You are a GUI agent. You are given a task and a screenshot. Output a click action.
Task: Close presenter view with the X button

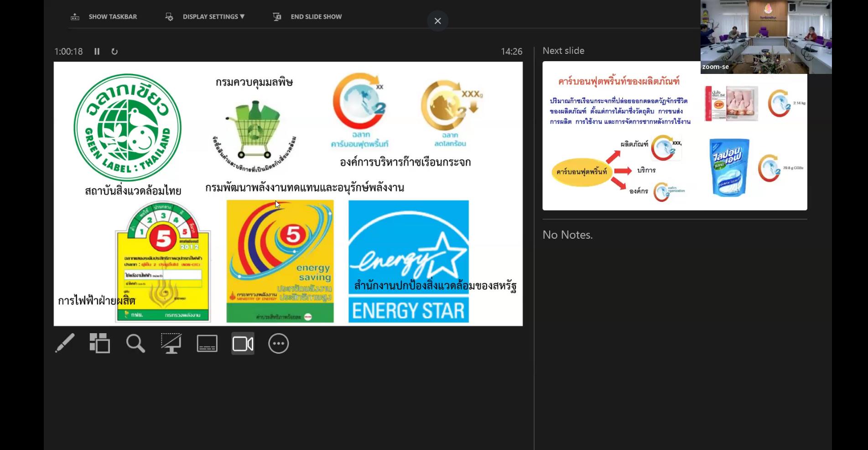(438, 21)
